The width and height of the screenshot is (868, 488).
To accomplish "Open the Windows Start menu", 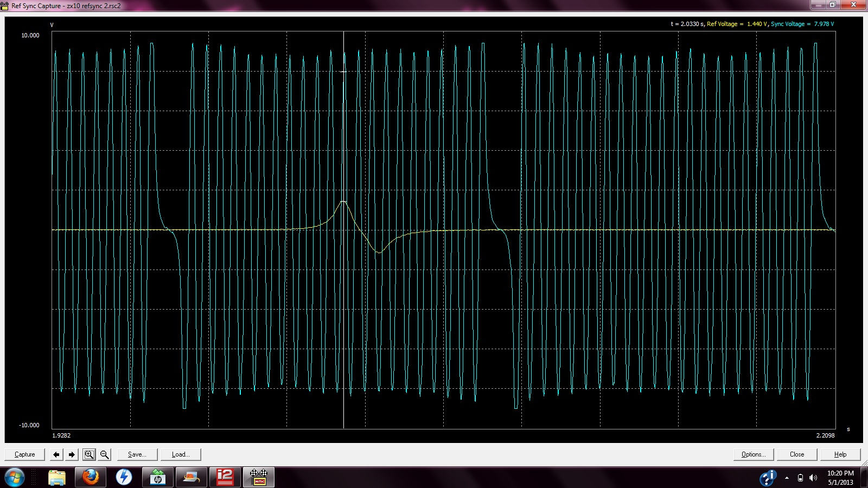I will (x=15, y=477).
